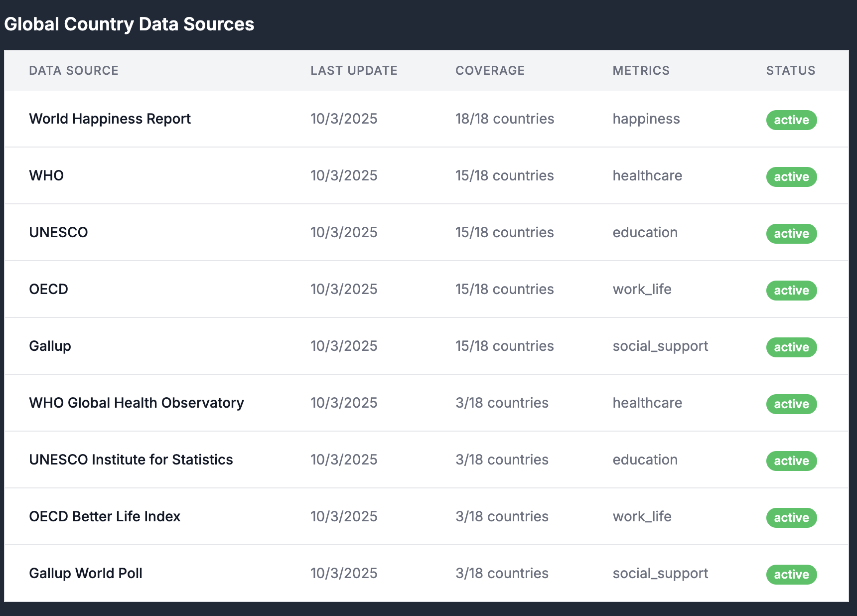Click the Metrics column header
857x616 pixels.
pyautogui.click(x=641, y=71)
